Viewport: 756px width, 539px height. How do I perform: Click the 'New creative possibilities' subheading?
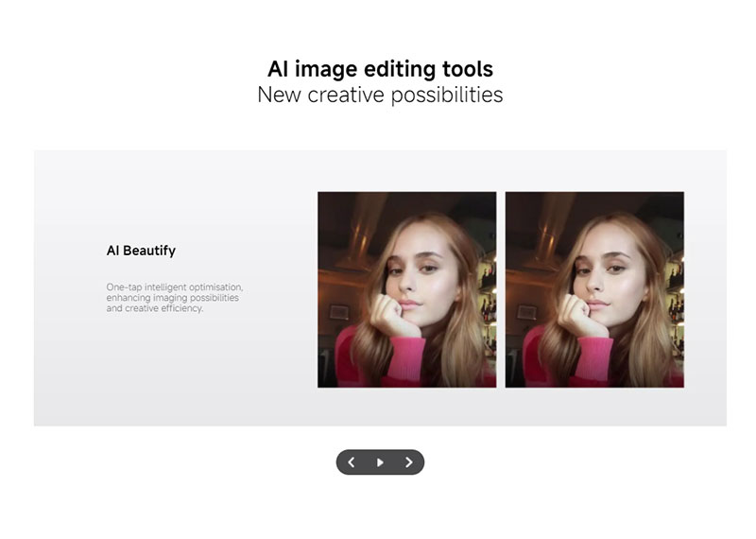(380, 95)
